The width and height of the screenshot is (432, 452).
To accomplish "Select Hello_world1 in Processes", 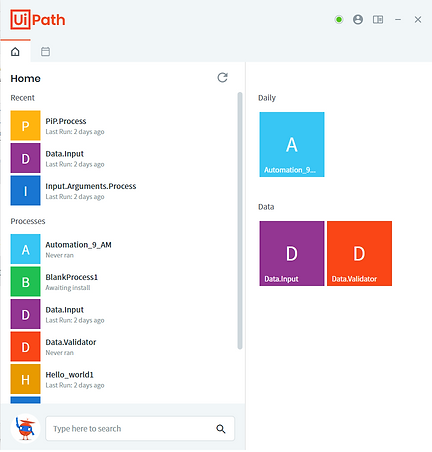I will 69,375.
